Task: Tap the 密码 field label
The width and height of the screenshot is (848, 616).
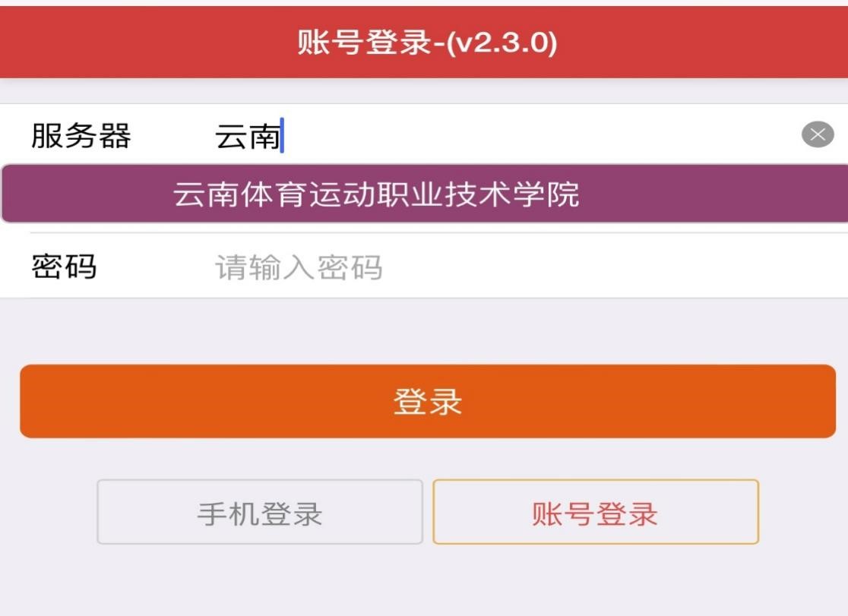Action: pos(64,267)
